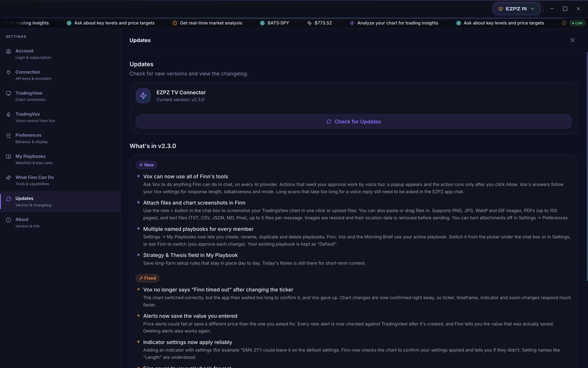Click Strategy & Thesis field in My Playbook
This screenshot has width=588, height=368.
click(191, 255)
